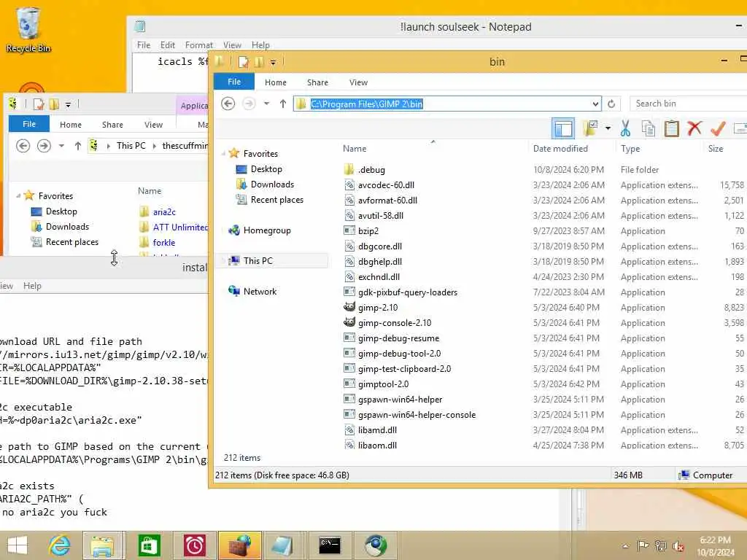Open Edit menu in soulseek Notepad
The height and width of the screenshot is (560, 747).
coord(167,44)
